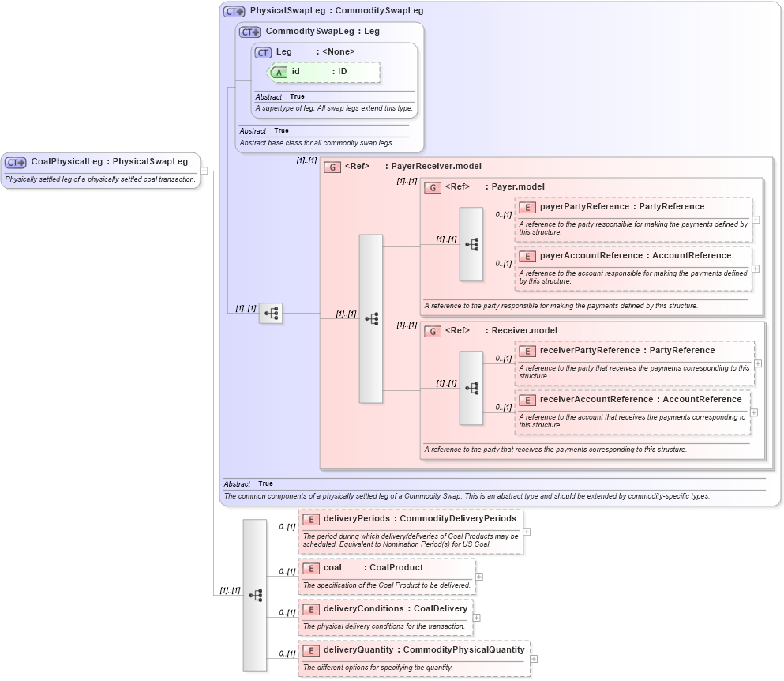The image size is (784, 681).
Task: Click the E icon of receiverPartyReference
Action: [x=527, y=352]
